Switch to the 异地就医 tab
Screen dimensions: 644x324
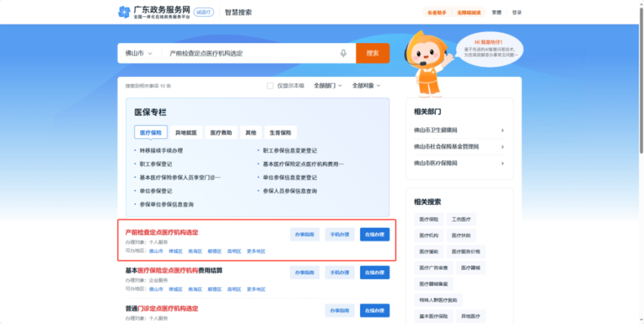(x=186, y=133)
